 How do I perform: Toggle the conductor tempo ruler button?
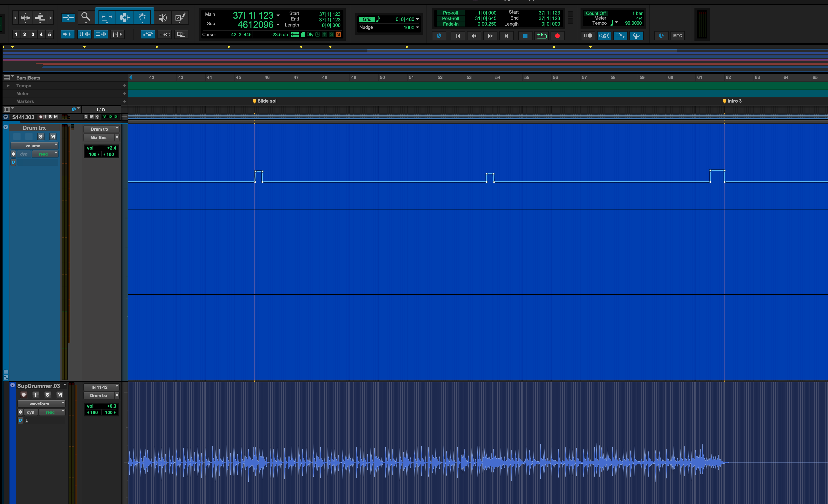tap(636, 35)
